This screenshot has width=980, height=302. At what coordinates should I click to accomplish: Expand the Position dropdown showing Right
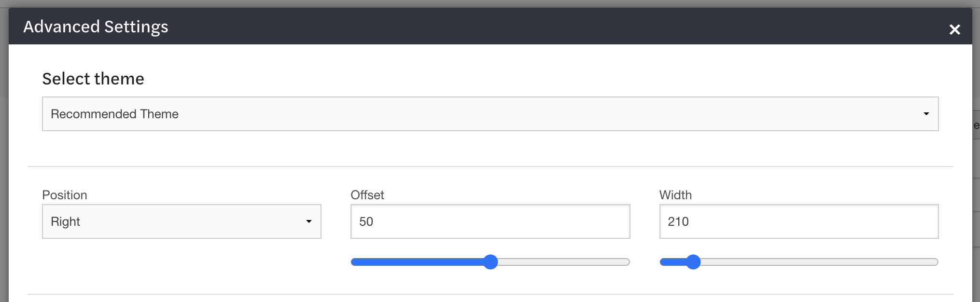[x=181, y=221]
